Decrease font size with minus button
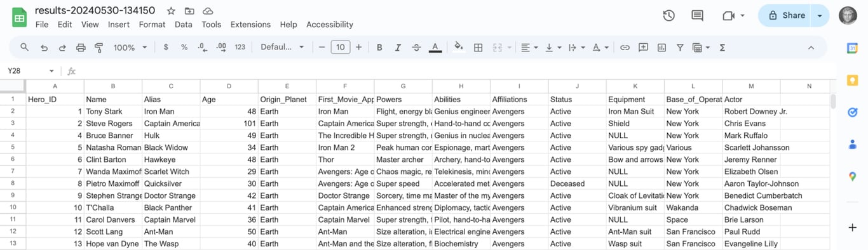This screenshot has height=250, width=868. (x=322, y=48)
